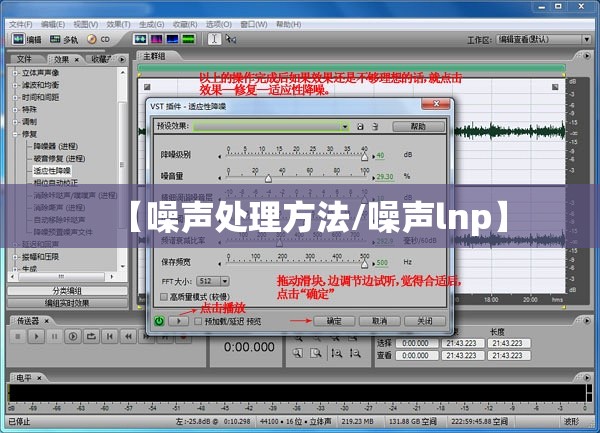Close the 效果 tab with its x
600x433 pixels.
coord(77,60)
